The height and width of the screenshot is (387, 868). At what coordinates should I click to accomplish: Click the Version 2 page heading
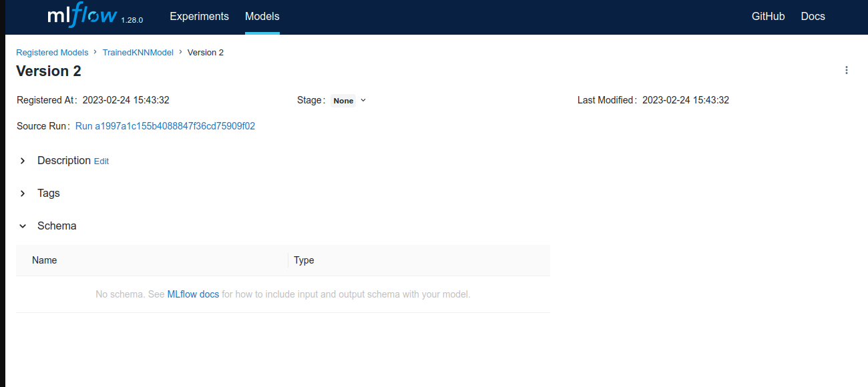(x=49, y=71)
